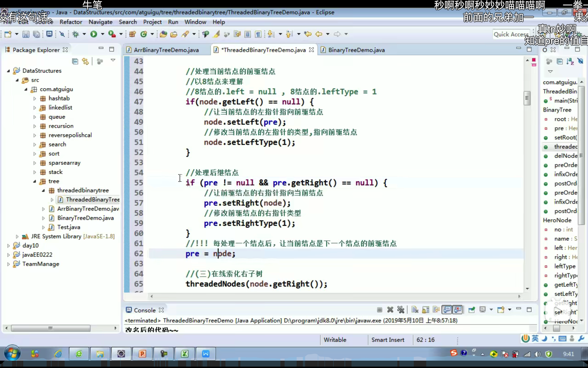Click the Back navigation arrow
The width and height of the screenshot is (588, 368).
pos(319,34)
